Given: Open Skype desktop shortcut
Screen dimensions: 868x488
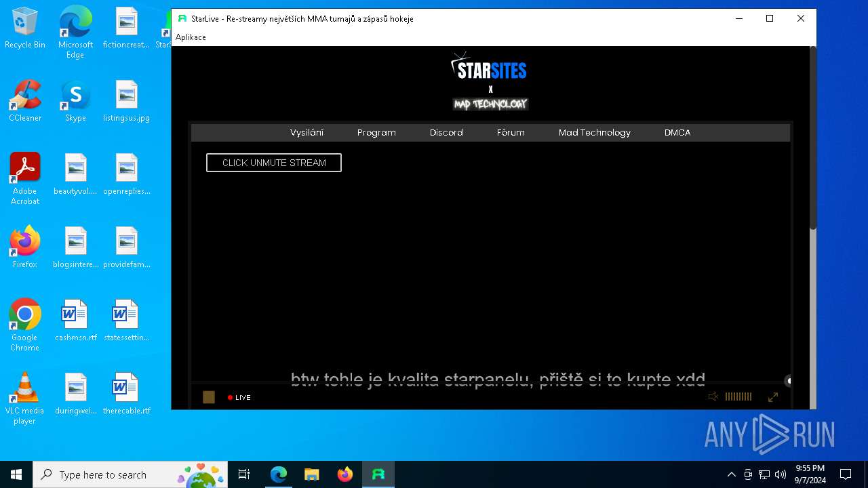Looking at the screenshot, I should [75, 102].
